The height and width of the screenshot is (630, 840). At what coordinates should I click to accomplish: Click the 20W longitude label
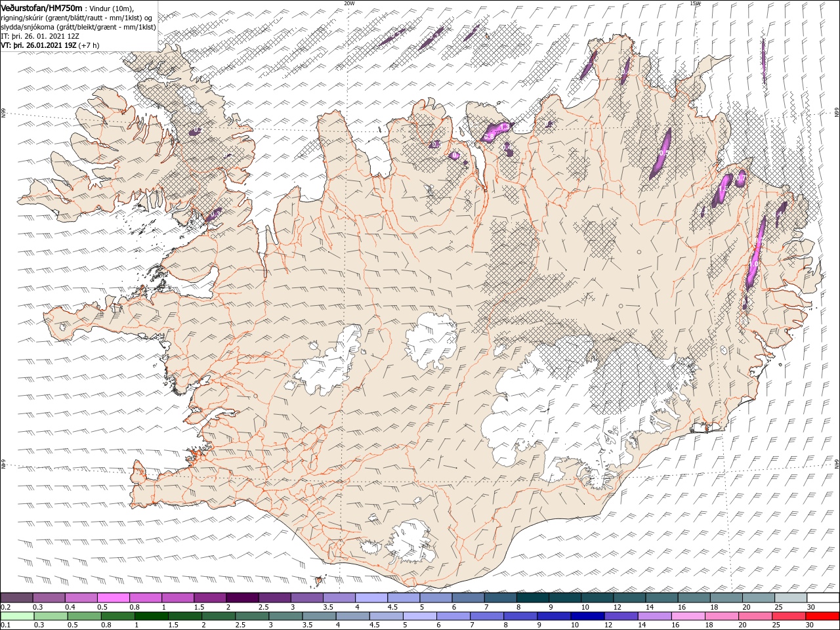(349, 3)
